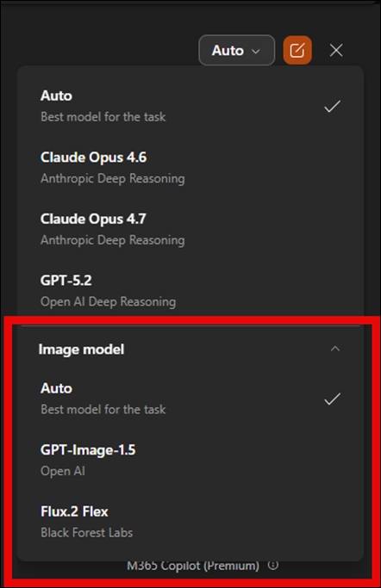Pick GPT-5.2 from the model list

point(190,291)
